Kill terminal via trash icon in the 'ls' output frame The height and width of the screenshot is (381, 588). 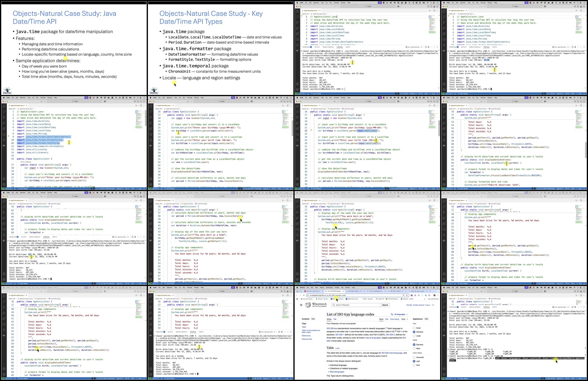click(x=575, y=307)
